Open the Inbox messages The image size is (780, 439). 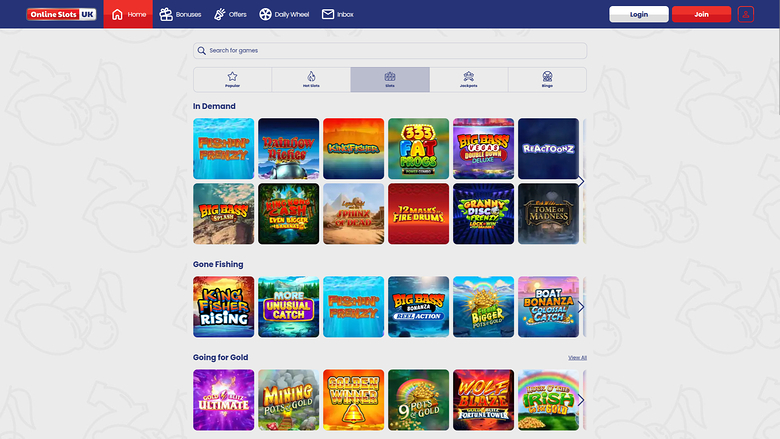pos(338,14)
